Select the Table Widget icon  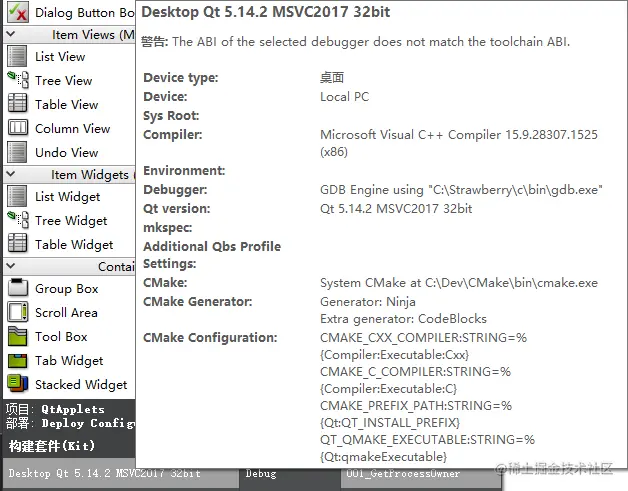point(18,243)
